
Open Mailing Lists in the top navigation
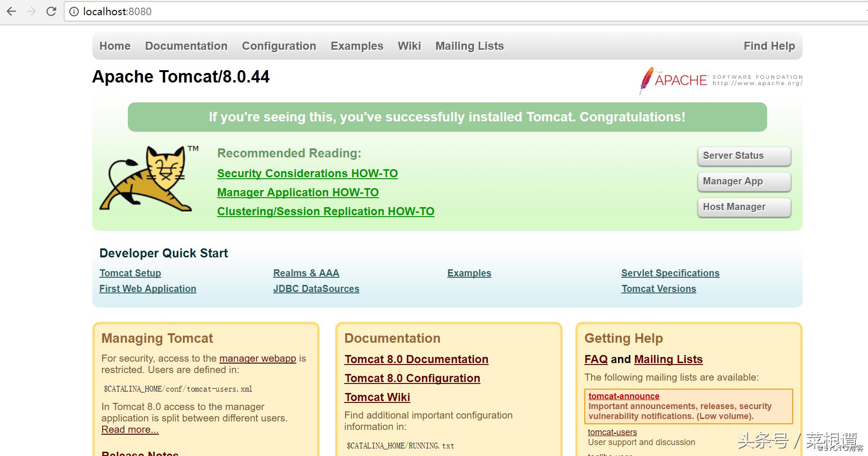tap(470, 46)
